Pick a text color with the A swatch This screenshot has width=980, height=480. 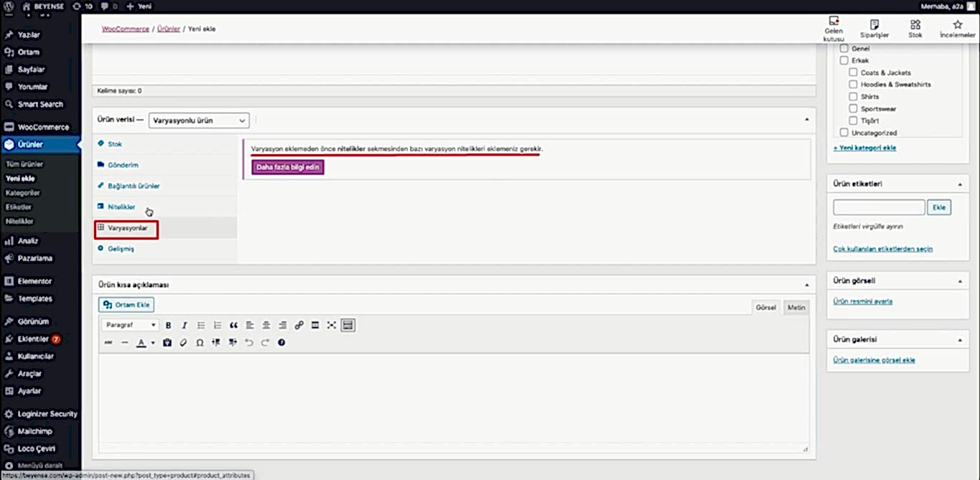141,343
